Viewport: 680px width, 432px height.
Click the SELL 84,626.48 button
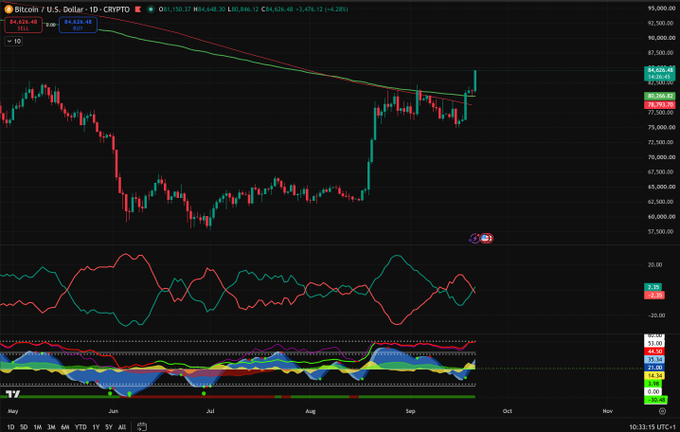click(23, 25)
